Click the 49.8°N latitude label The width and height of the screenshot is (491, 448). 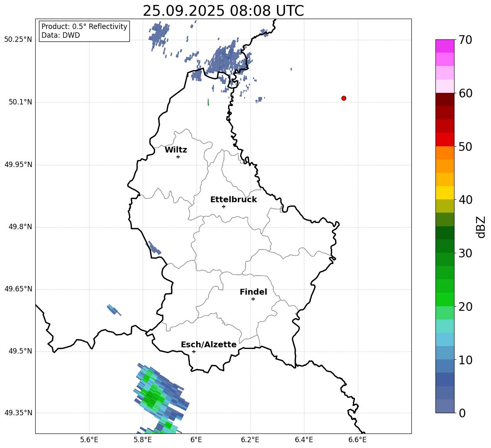(x=20, y=227)
